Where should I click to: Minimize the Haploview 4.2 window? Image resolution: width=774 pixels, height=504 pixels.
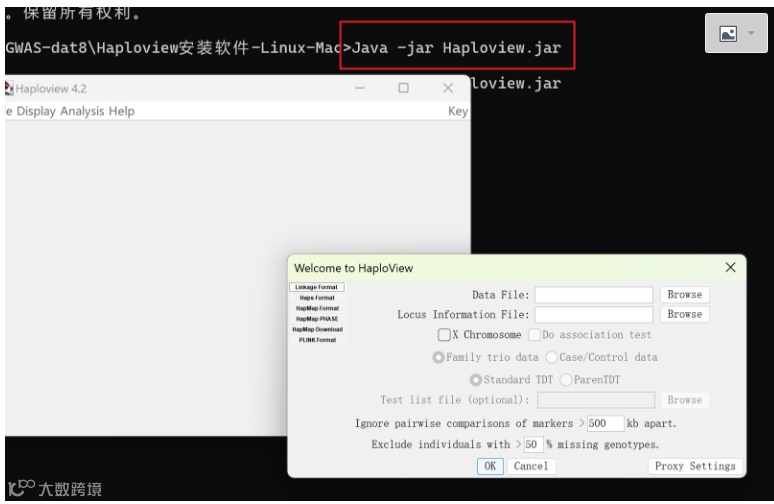(360, 88)
